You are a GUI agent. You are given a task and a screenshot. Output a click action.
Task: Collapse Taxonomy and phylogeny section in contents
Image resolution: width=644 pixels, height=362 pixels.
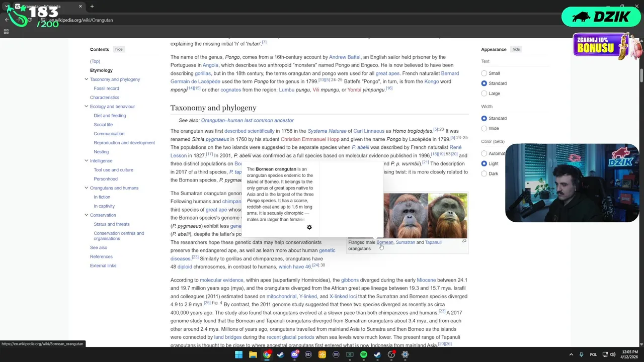pyautogui.click(x=86, y=79)
